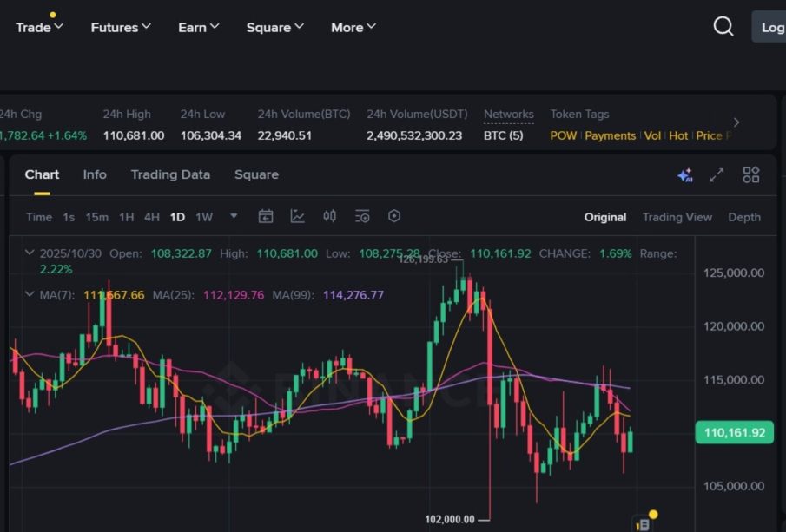
Task: Click the Payments token tag link
Action: pyautogui.click(x=610, y=136)
